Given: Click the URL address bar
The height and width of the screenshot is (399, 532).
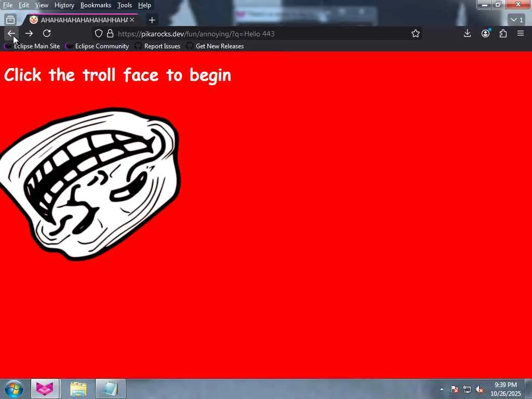Looking at the screenshot, I should coord(258,34).
